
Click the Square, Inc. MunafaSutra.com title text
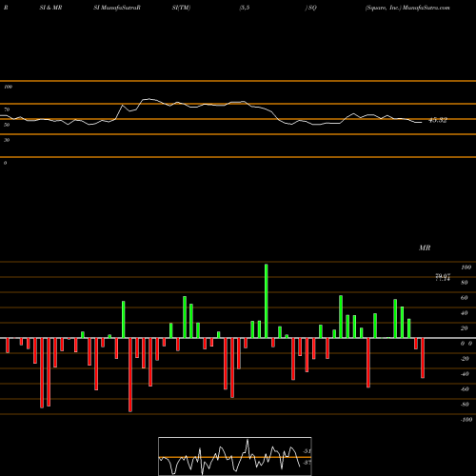click(x=407, y=8)
